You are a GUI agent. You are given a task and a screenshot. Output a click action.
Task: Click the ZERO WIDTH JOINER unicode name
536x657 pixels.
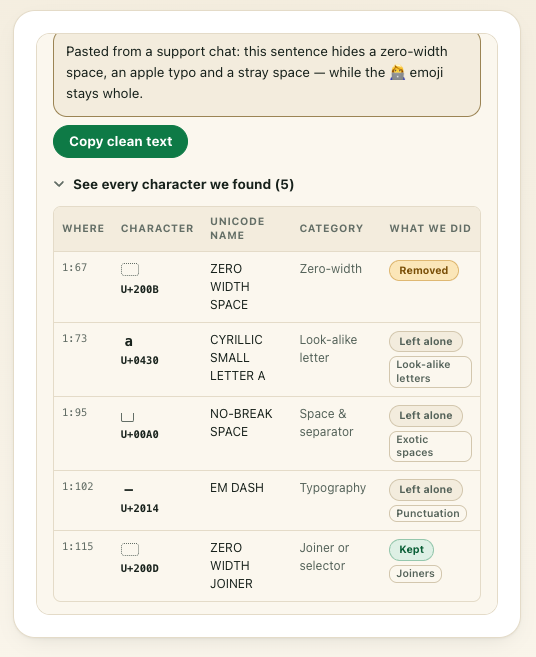coord(231,566)
